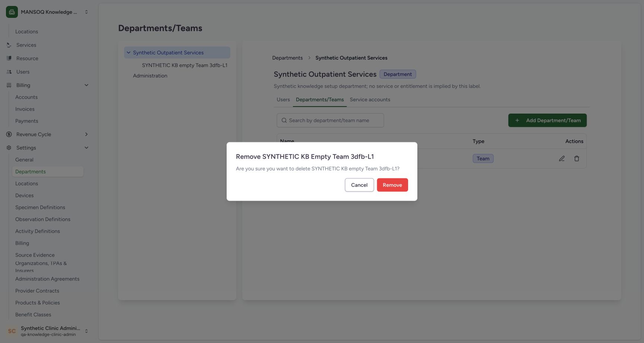
Task: Expand the Revenue Cycle submenu arrow
Action: tap(86, 134)
